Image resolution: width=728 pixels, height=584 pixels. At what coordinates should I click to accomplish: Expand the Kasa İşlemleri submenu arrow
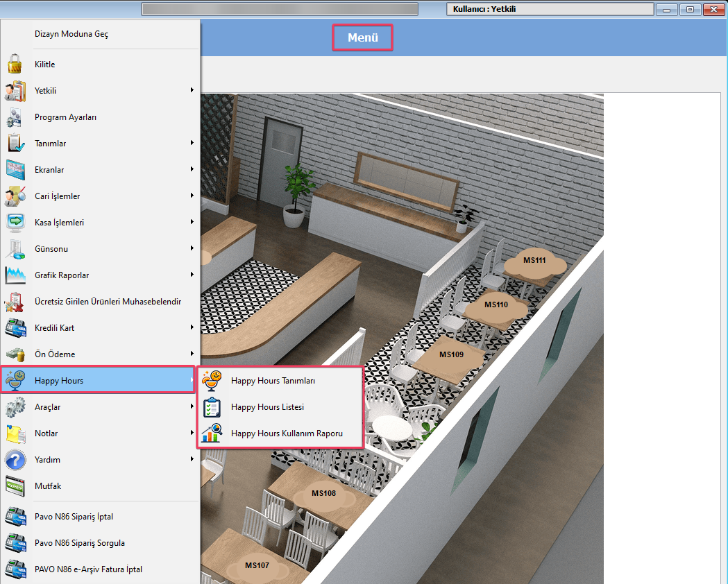(x=192, y=222)
